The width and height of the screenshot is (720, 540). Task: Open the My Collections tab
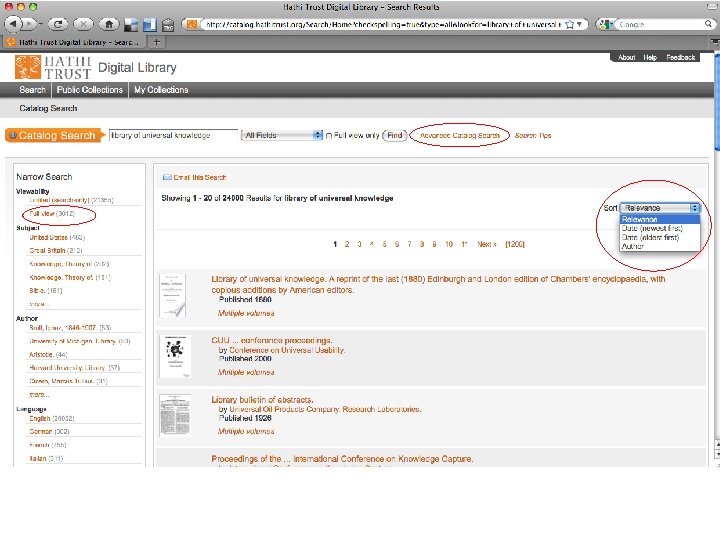click(161, 90)
